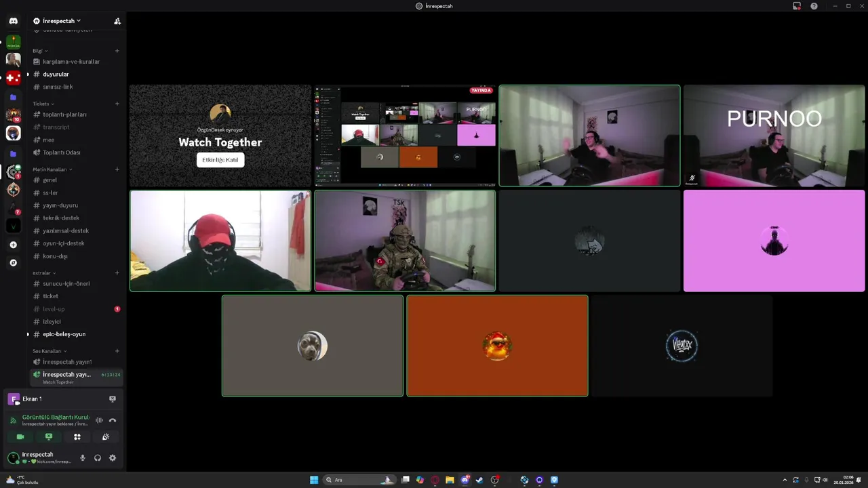
Task: Open the İnrespectah server dropdown menu
Action: coord(61,21)
